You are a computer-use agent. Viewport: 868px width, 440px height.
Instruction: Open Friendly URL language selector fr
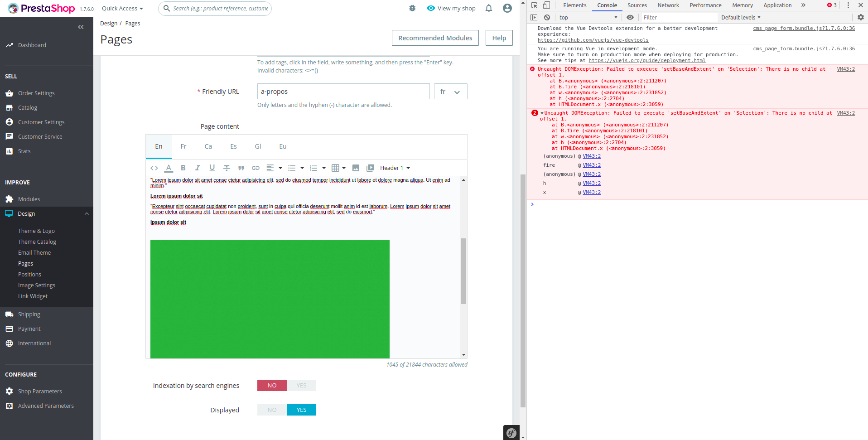[450, 92]
